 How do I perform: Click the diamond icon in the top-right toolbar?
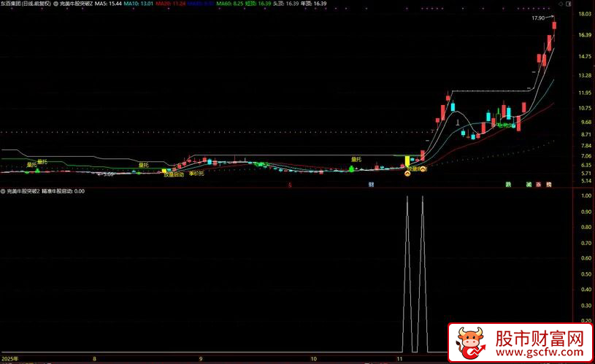click(x=561, y=4)
